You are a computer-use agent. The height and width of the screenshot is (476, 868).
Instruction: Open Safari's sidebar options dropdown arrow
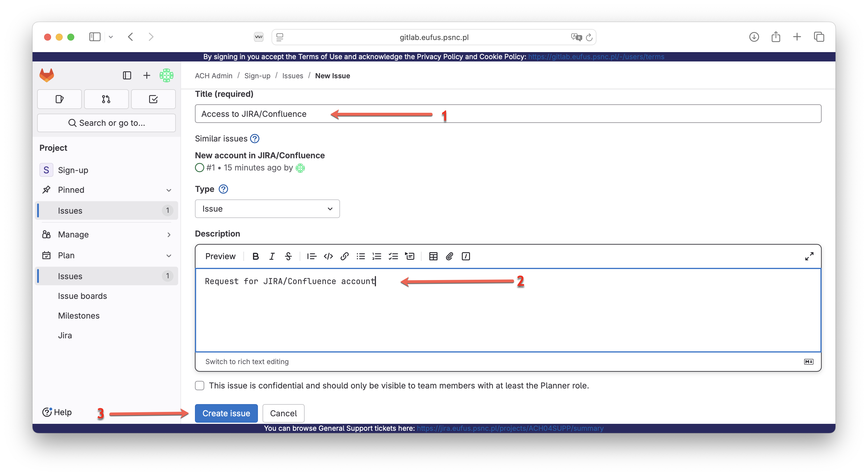(111, 37)
